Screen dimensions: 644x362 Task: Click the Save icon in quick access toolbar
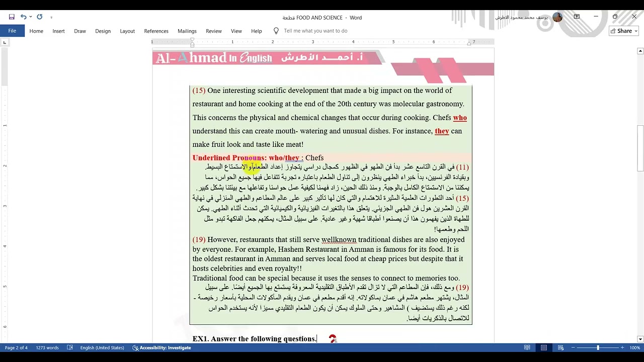pyautogui.click(x=12, y=17)
